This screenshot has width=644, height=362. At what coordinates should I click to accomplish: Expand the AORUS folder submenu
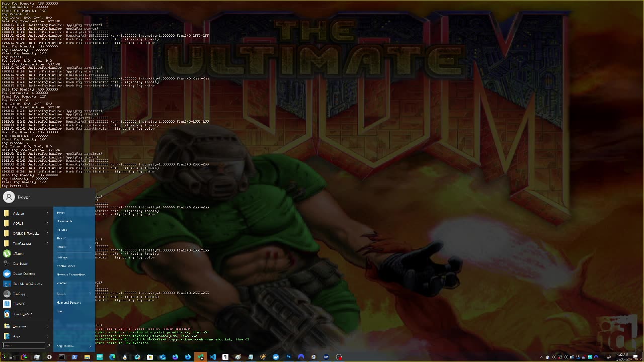47,223
